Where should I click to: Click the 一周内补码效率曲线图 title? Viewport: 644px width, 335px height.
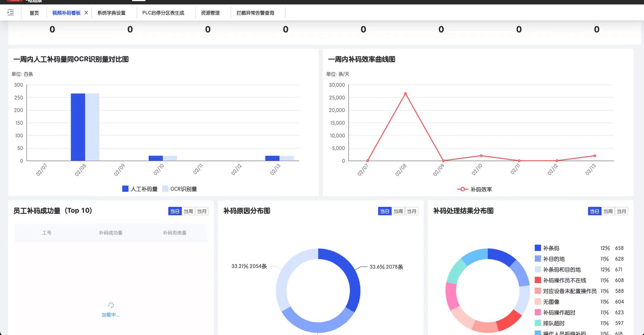click(x=362, y=59)
